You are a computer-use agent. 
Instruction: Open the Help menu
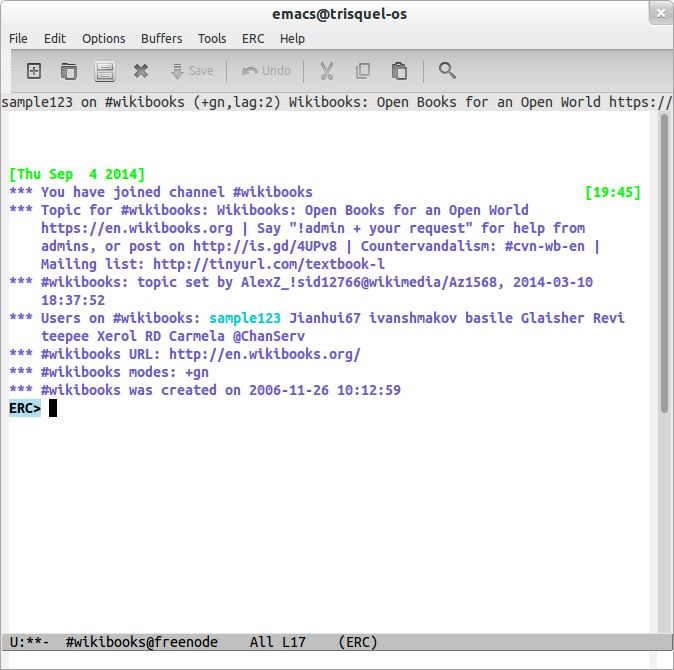click(x=292, y=38)
